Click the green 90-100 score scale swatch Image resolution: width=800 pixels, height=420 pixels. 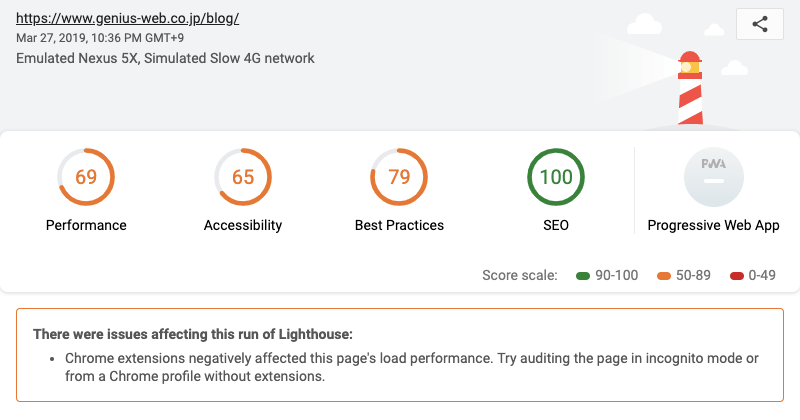point(583,276)
